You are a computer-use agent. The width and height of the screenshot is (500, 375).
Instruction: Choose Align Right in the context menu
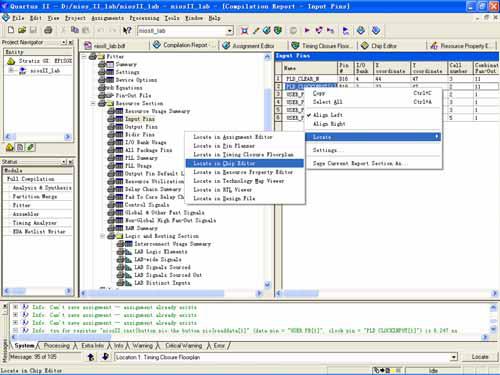click(x=329, y=124)
